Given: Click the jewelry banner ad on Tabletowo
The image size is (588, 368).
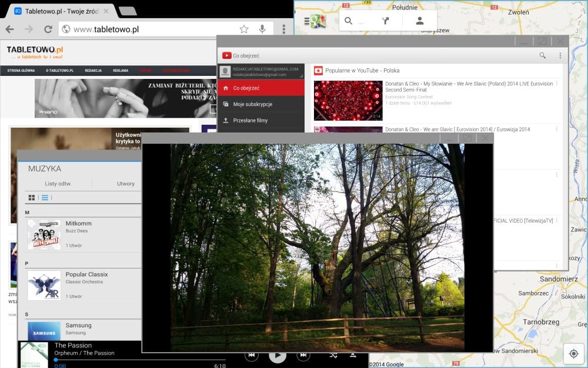Looking at the screenshot, I should pyautogui.click(x=126, y=98).
